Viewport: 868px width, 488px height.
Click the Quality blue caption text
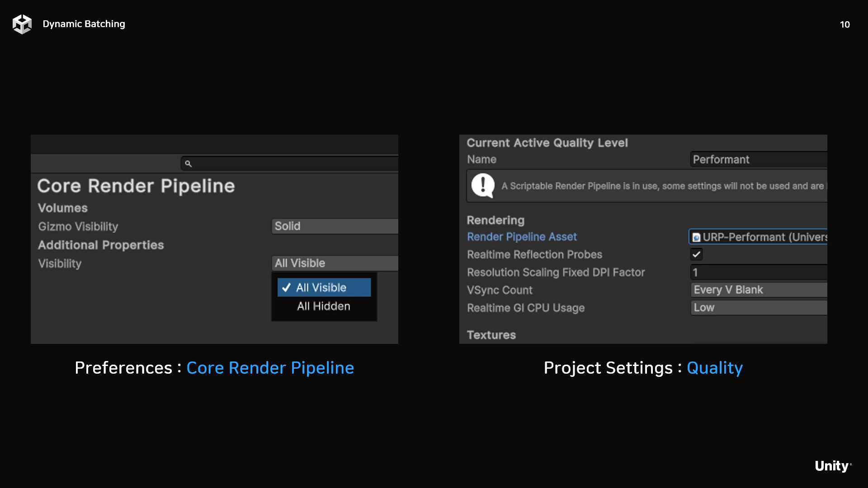pos(714,368)
